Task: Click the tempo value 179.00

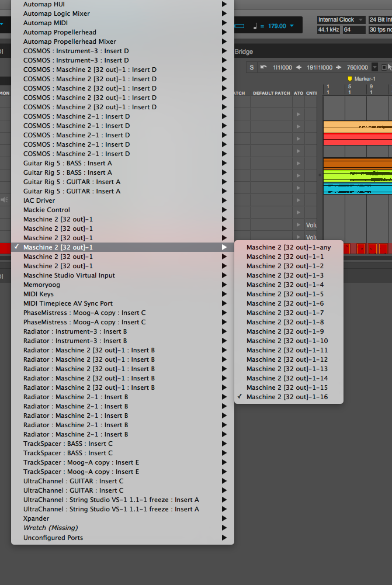Action: click(277, 26)
